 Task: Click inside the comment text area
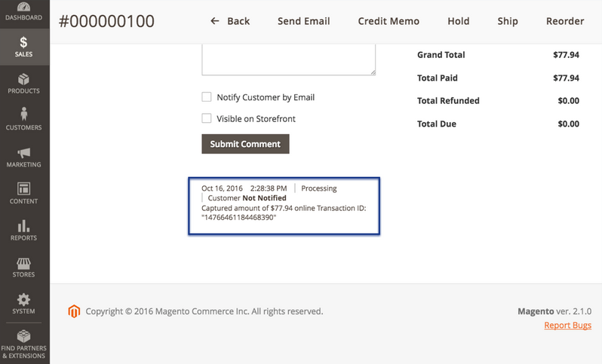click(288, 60)
